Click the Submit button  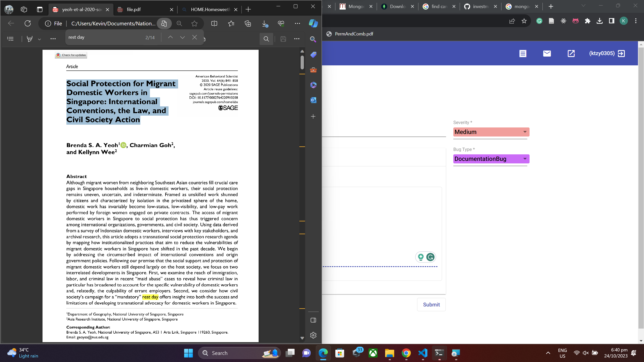431,304
